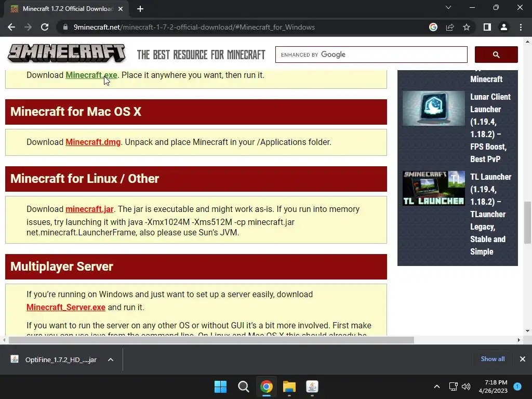The width and height of the screenshot is (532, 399).
Task: Bookmark this tab with the star
Action: (x=467, y=27)
